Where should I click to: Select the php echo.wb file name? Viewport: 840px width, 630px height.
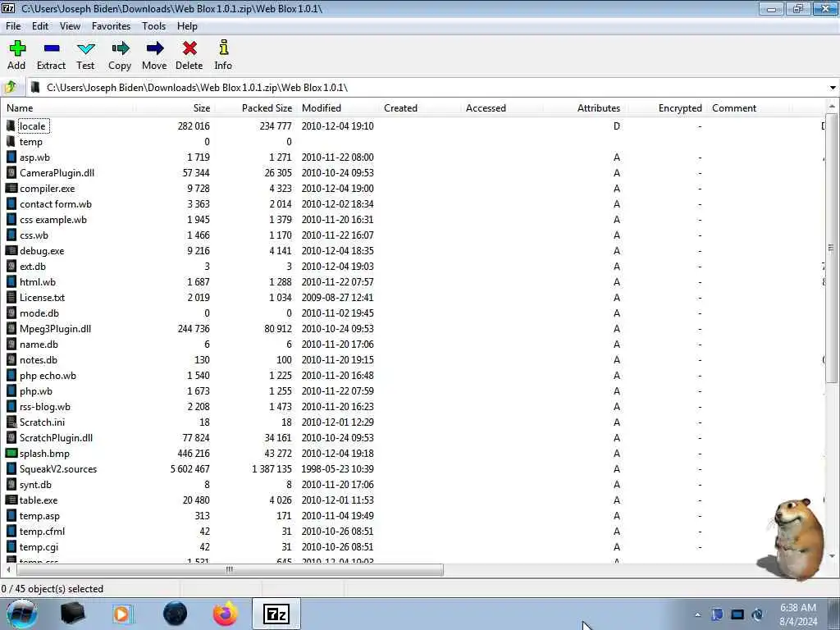tap(48, 376)
